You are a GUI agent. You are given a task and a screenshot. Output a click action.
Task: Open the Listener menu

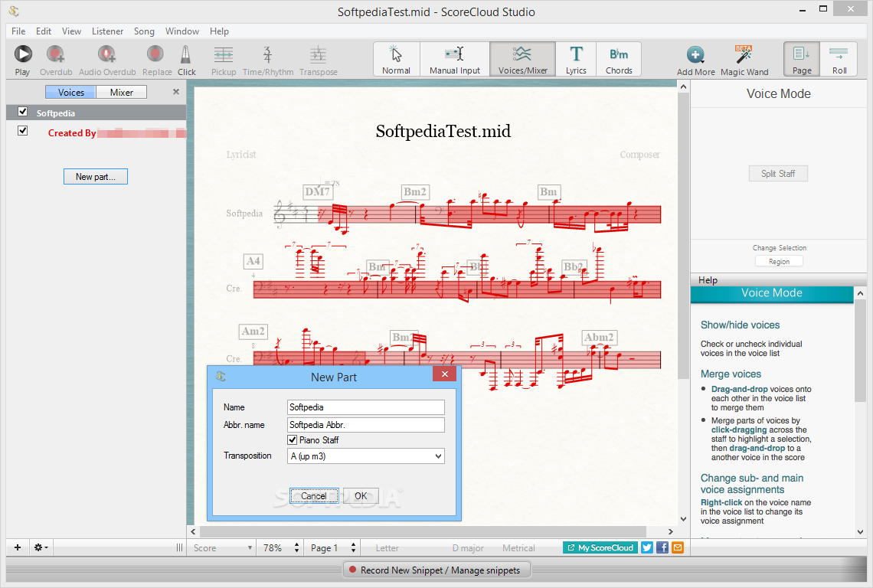pos(107,31)
